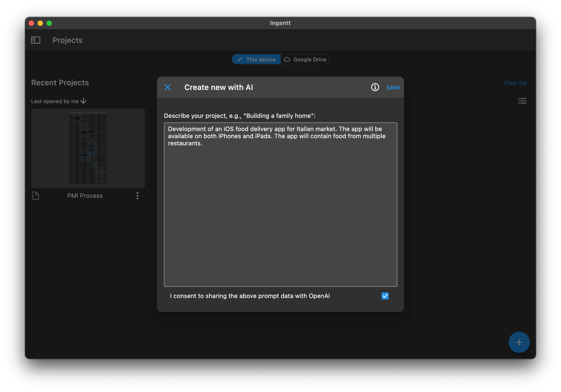Click the Recent Projects heading
This screenshot has width=561, height=392.
pos(60,83)
